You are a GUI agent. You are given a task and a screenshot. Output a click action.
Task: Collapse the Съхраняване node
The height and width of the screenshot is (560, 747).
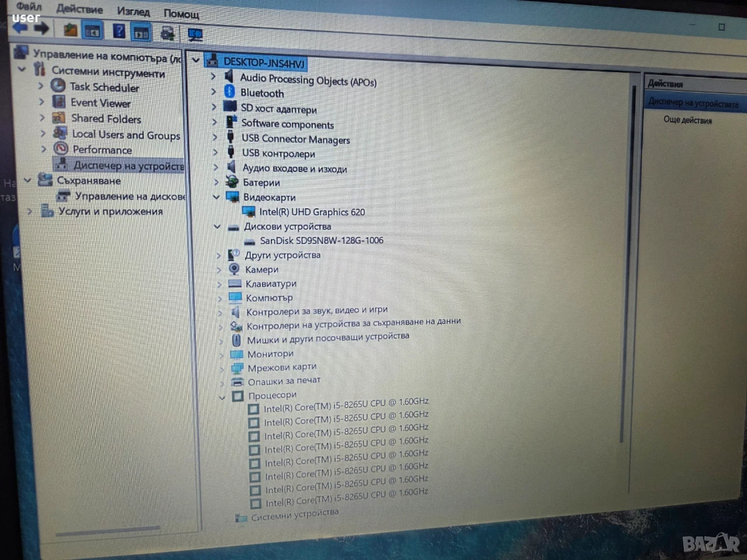click(27, 180)
